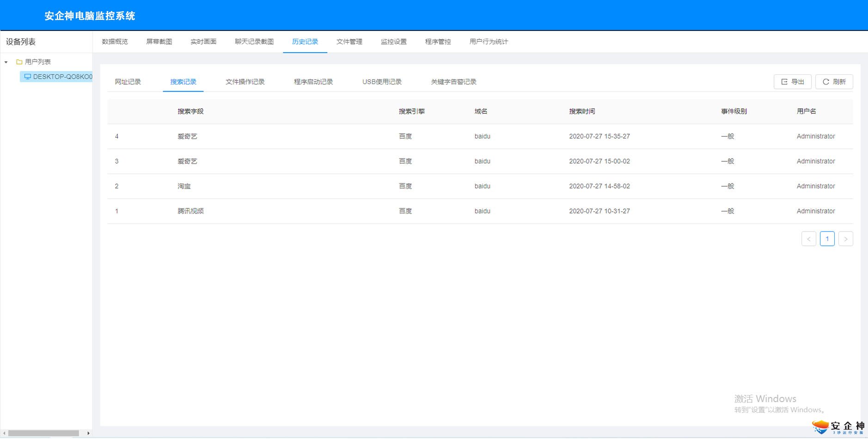Click 爱奇艺 in row 3

click(188, 161)
